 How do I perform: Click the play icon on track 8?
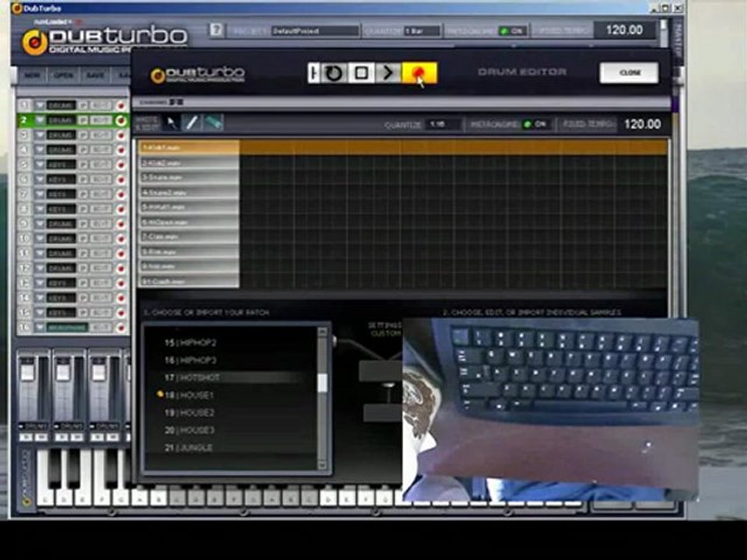83,209
